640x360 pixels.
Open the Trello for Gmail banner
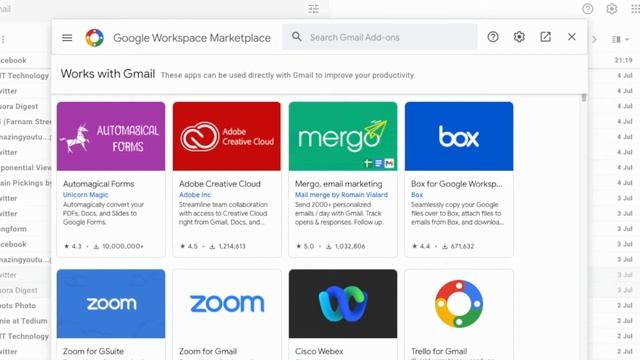459,304
